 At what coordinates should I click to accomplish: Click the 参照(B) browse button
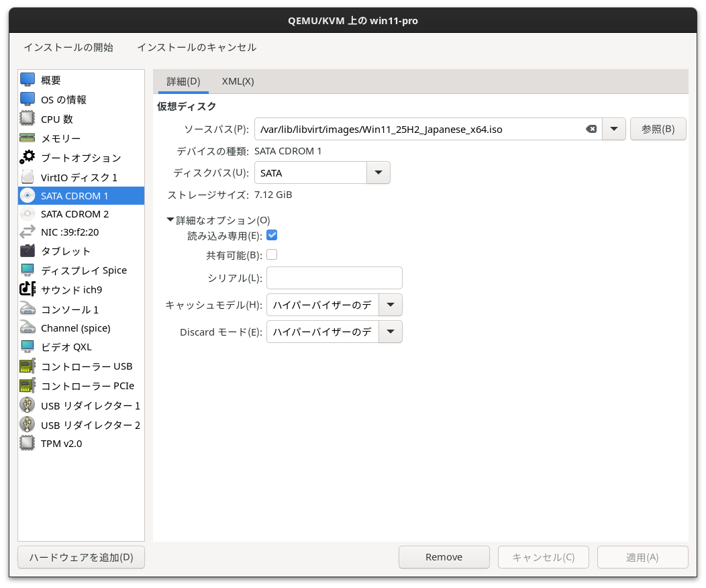coord(658,129)
